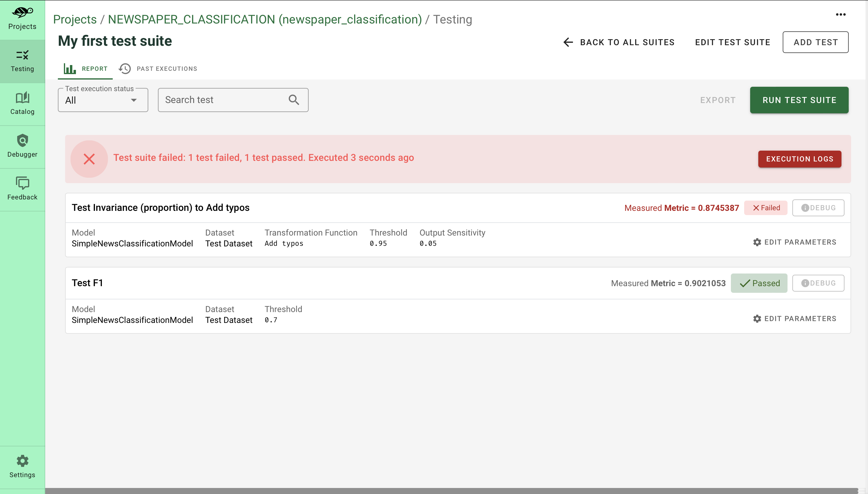Click the Threshold value 0.7
The image size is (868, 494).
point(271,320)
